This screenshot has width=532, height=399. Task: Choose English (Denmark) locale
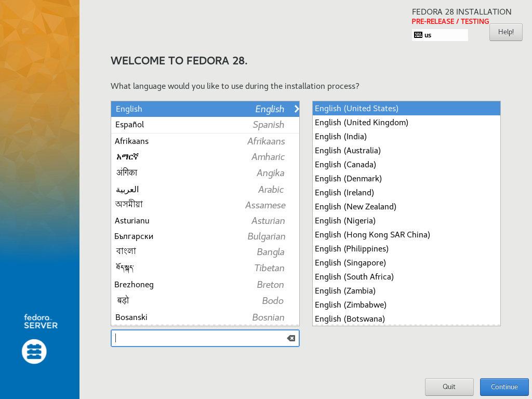click(406, 179)
